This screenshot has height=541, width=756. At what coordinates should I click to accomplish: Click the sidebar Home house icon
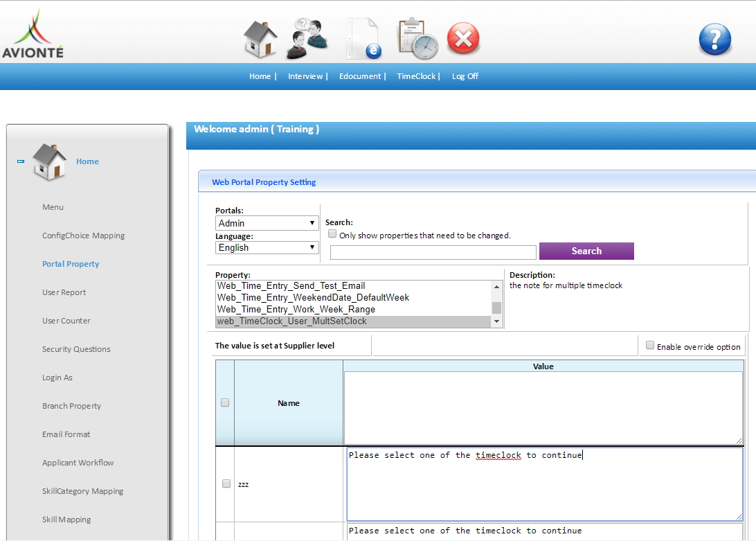point(49,161)
